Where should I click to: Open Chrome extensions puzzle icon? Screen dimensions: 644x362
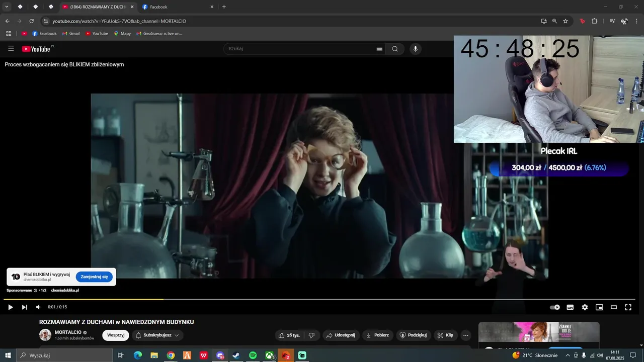tap(595, 21)
